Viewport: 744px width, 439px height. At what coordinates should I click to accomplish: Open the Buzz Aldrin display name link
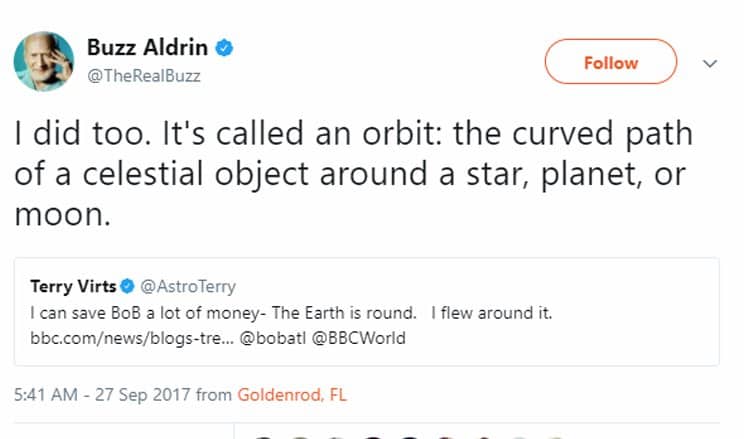149,46
